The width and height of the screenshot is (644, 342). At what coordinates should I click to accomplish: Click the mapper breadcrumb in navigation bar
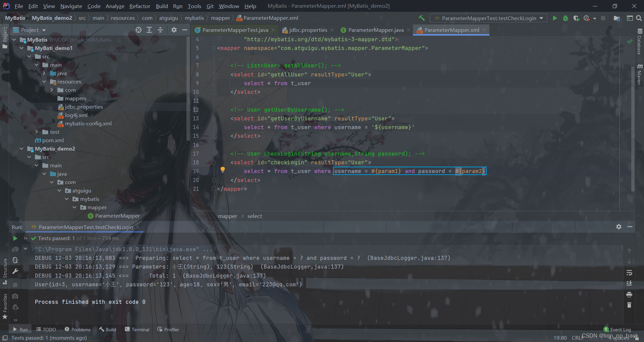point(220,18)
